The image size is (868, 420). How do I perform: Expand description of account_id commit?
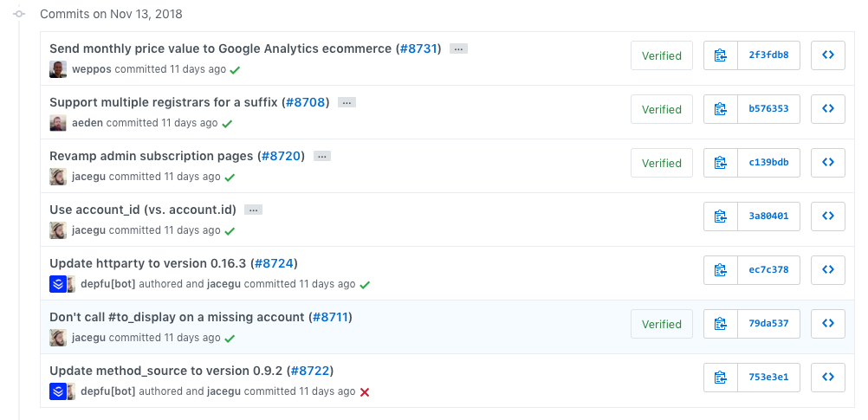pyautogui.click(x=253, y=210)
